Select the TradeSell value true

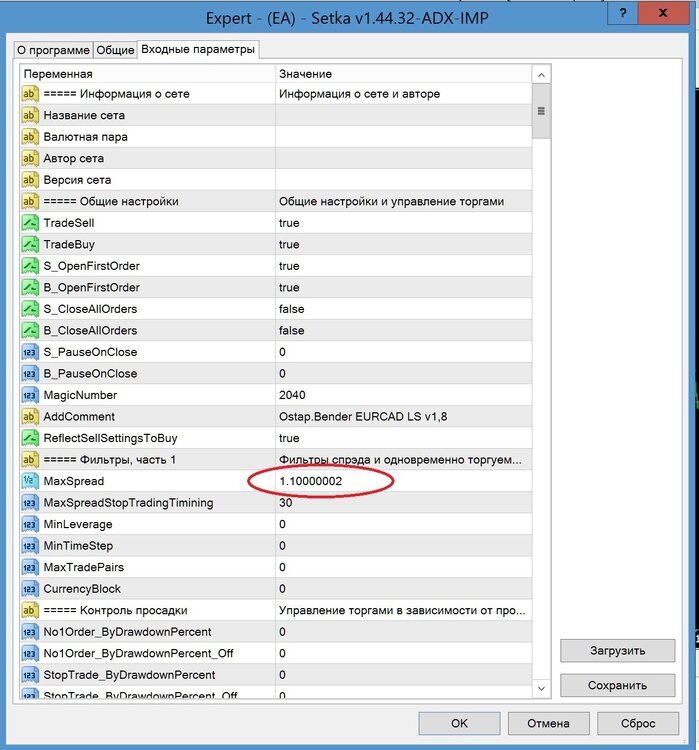289,223
